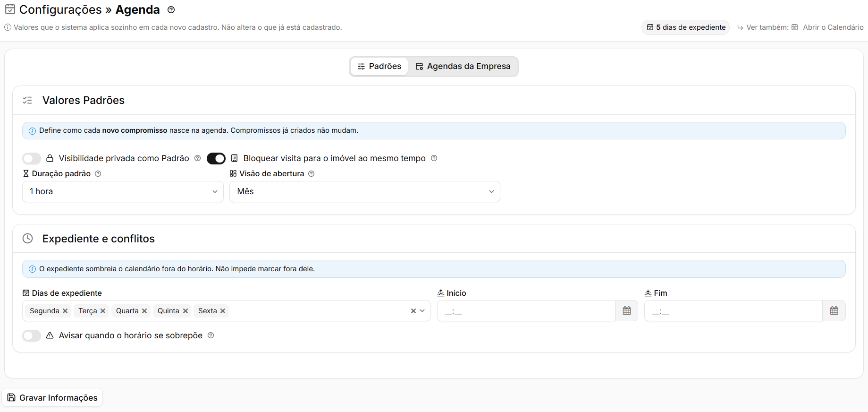Screen dimensions: 868x412
Task: Click the Início time input field
Action: (526, 311)
